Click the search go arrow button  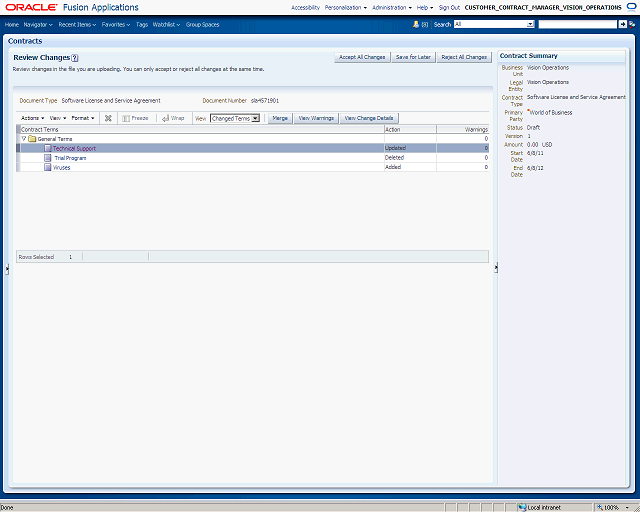[x=622, y=24]
